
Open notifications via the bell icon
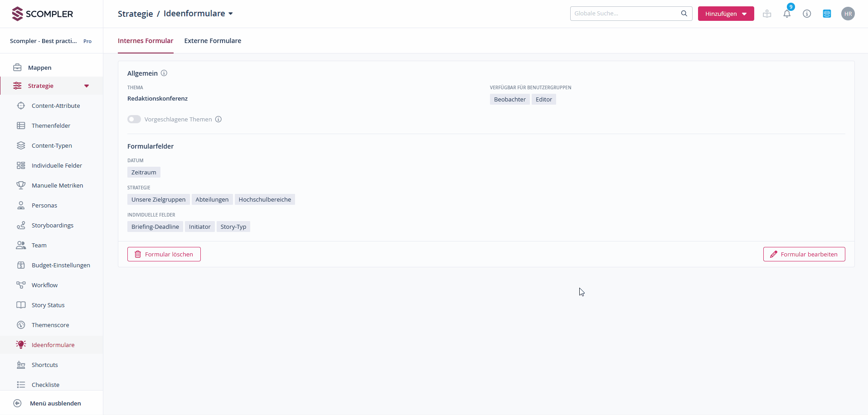787,14
